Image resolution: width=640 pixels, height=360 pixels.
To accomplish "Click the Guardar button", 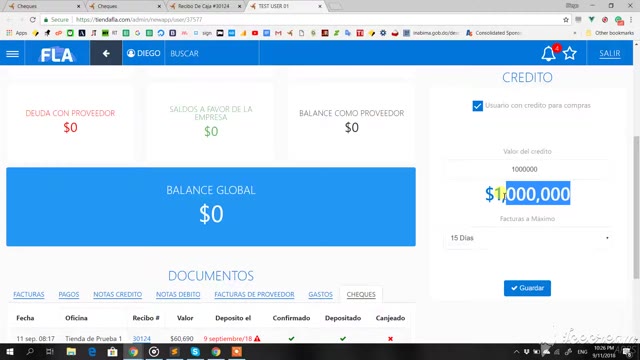I will coord(527,288).
